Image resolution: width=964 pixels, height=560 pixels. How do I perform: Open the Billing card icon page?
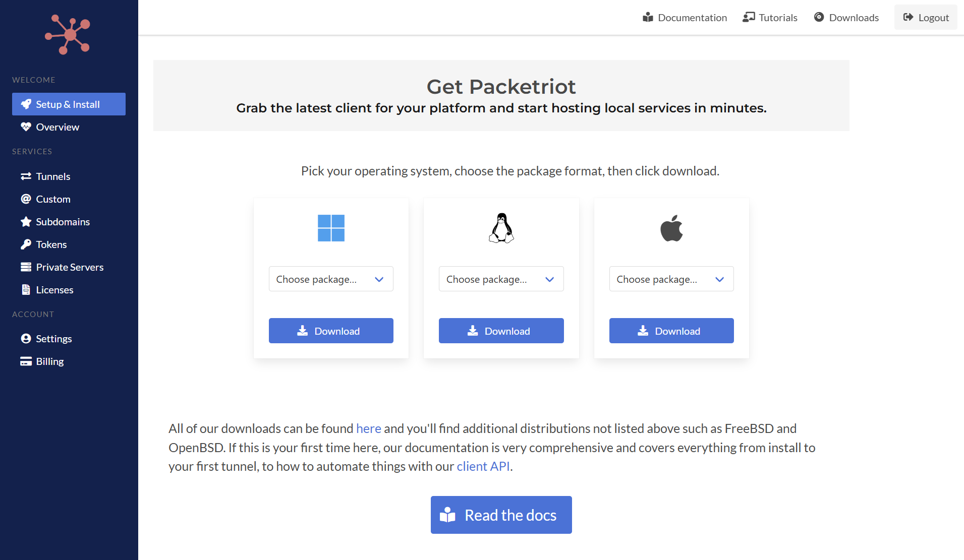[26, 361]
